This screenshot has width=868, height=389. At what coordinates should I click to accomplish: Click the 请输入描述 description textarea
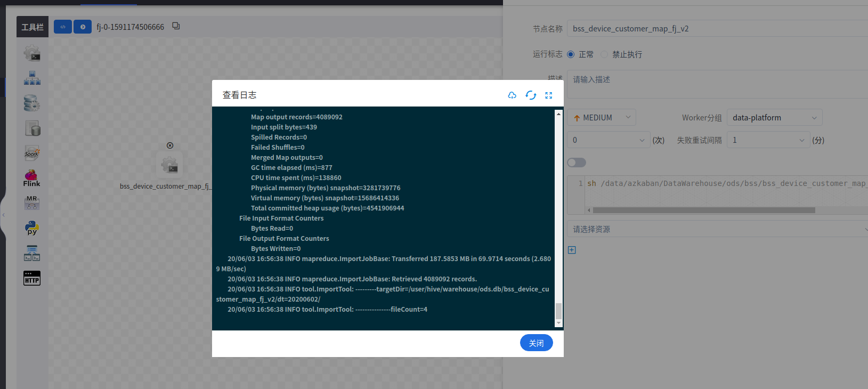click(x=717, y=84)
